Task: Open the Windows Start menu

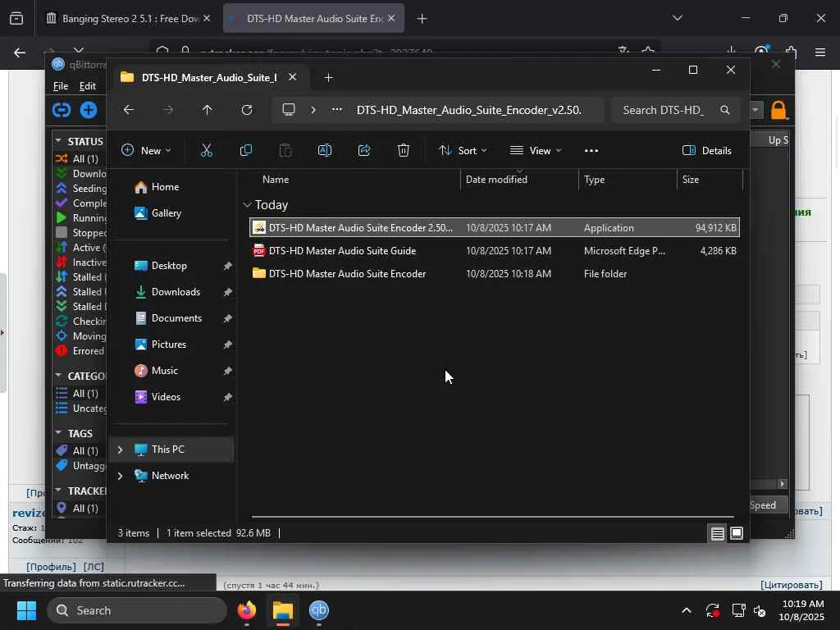Action: (x=26, y=610)
